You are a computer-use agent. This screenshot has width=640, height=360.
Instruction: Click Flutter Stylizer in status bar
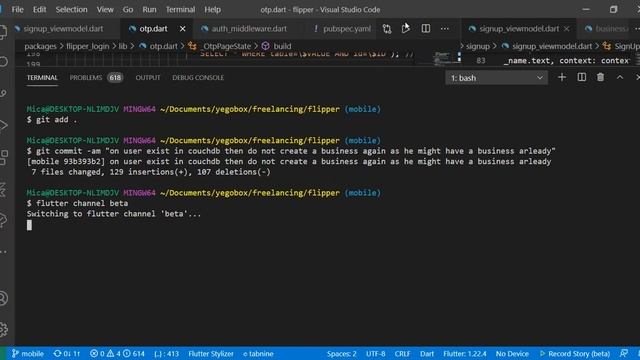click(211, 353)
